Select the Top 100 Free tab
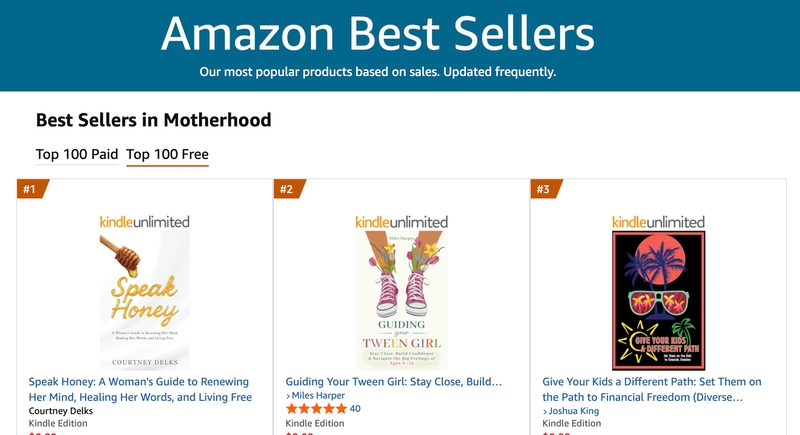800x435 pixels. tap(167, 154)
